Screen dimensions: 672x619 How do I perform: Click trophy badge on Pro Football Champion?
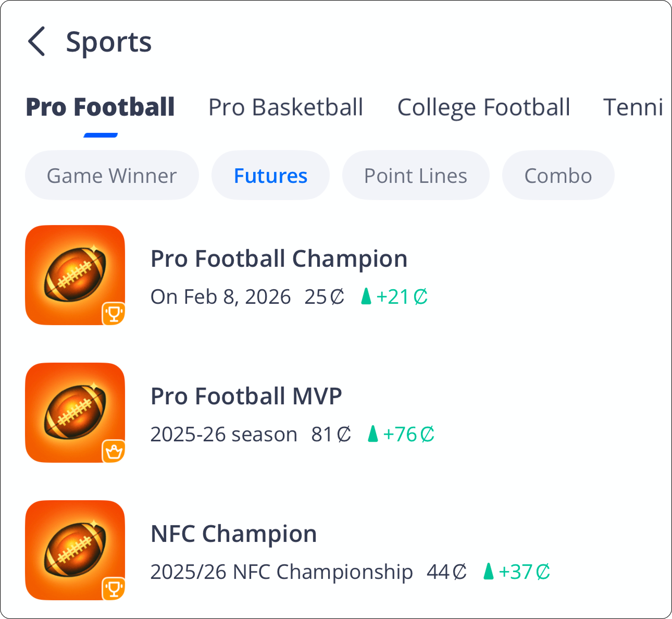pos(114,314)
